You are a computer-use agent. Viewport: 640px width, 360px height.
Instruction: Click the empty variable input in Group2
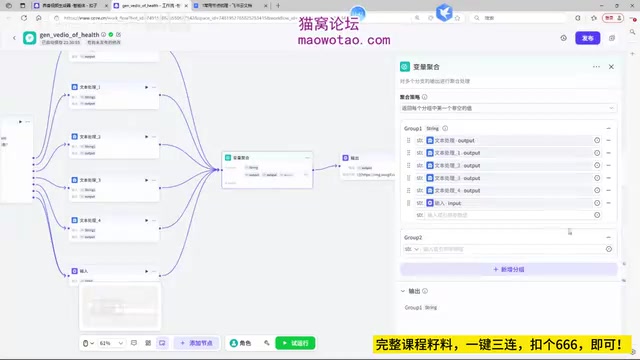512,249
